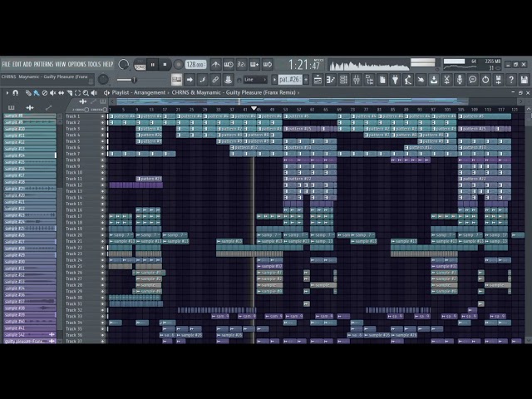Toggle the Song/Pattern mode switch
The height and width of the screenshot is (399, 532).
[x=140, y=65]
